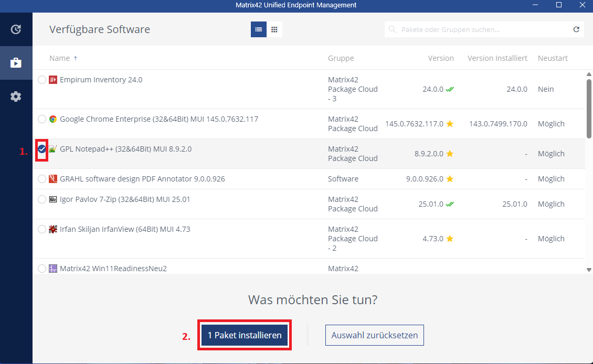Click the Auswahl zurücksetzen button

coord(374,335)
